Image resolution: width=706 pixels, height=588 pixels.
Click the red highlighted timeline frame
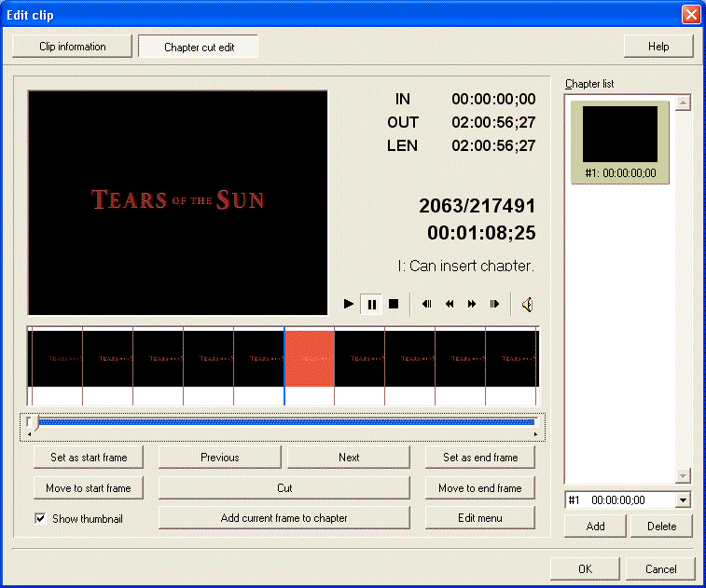(310, 358)
